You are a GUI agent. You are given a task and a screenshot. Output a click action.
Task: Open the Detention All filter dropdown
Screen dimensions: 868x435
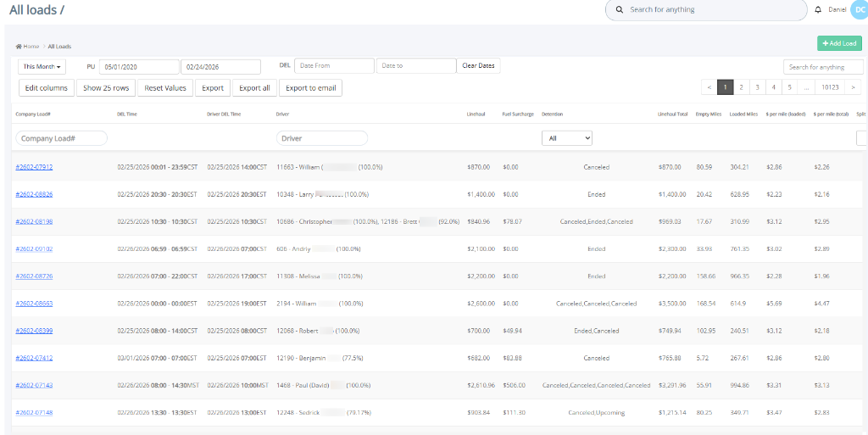tap(567, 138)
